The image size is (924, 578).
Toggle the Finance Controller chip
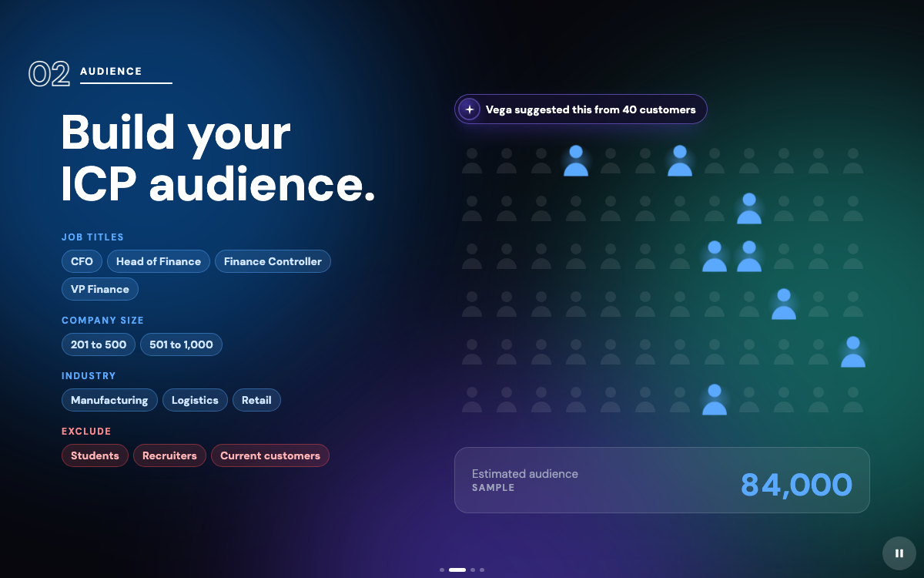click(273, 261)
